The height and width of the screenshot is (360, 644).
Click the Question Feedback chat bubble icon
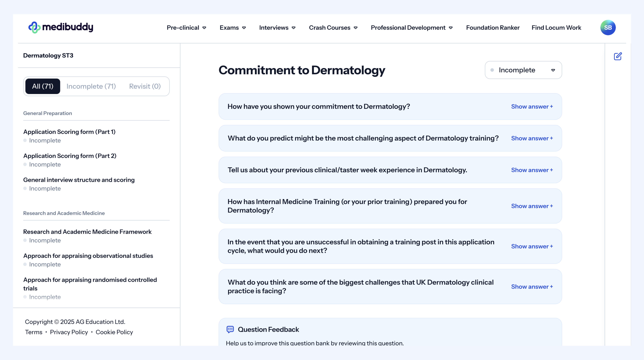click(x=230, y=329)
